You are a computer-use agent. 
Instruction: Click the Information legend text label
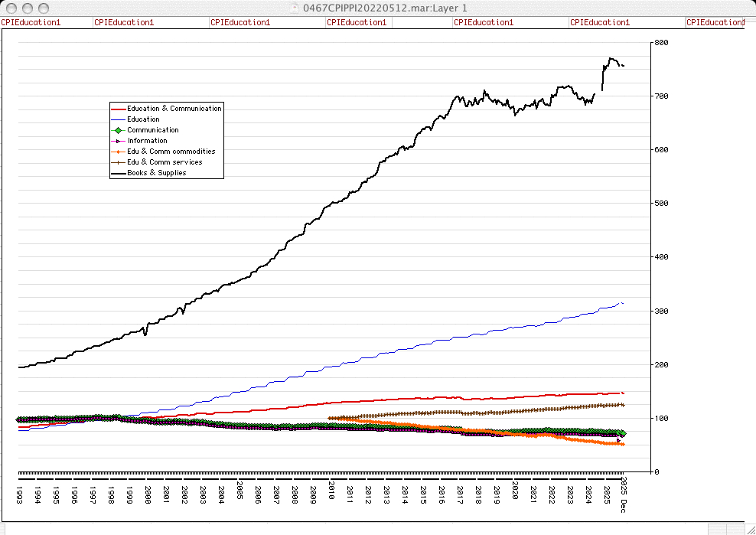[147, 141]
